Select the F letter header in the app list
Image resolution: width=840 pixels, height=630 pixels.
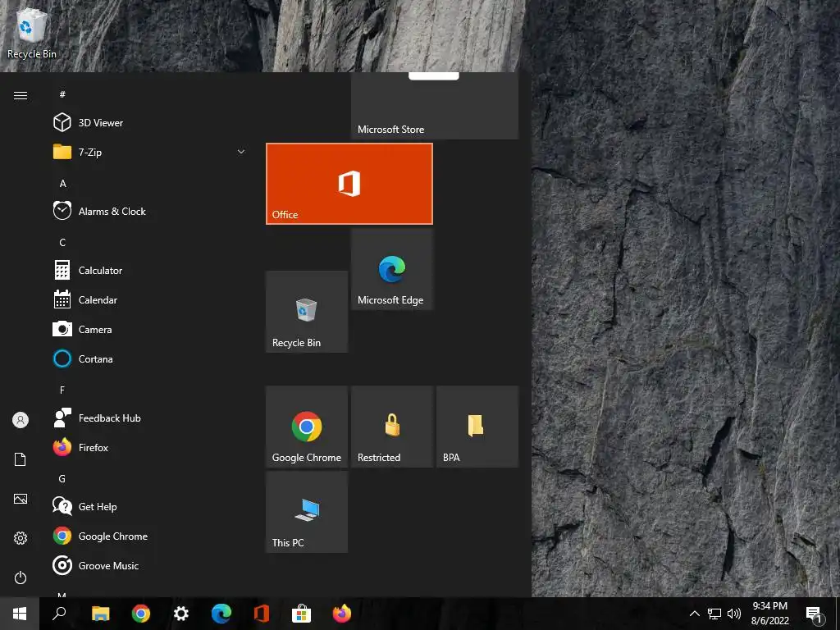62,390
